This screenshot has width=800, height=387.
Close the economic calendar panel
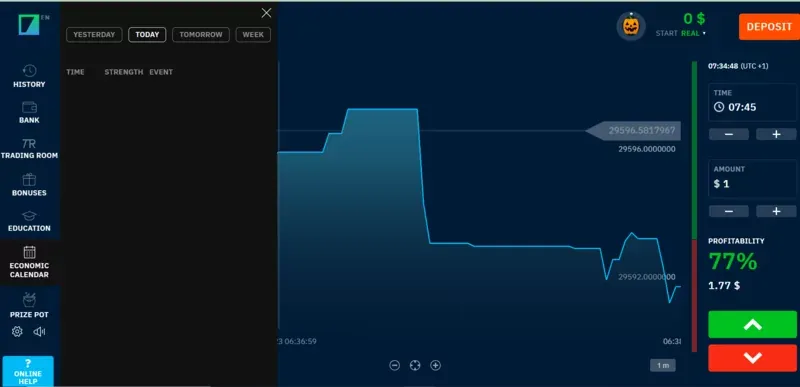pyautogui.click(x=266, y=13)
